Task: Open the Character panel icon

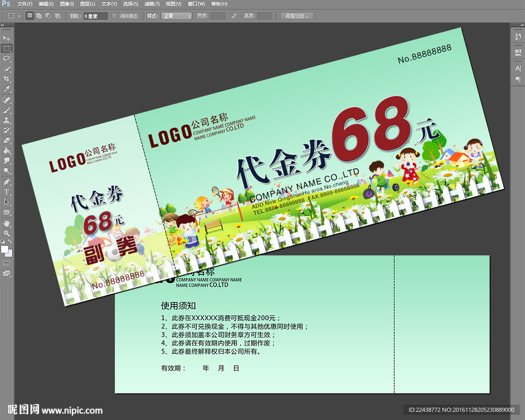Action: [x=518, y=68]
